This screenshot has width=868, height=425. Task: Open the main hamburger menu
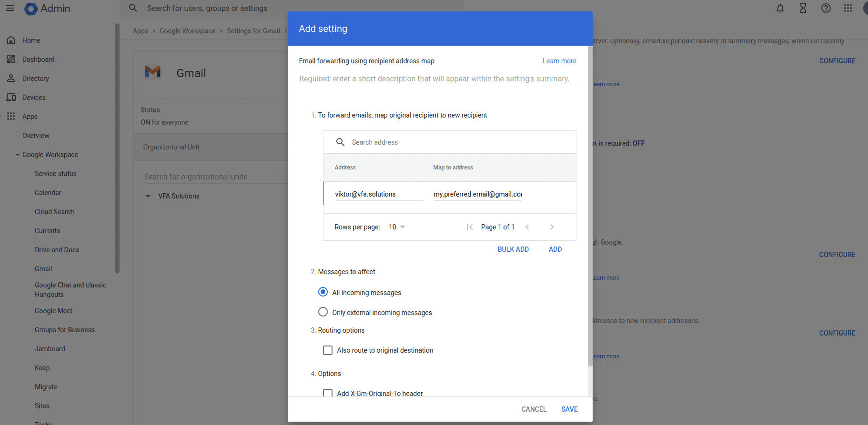10,8
